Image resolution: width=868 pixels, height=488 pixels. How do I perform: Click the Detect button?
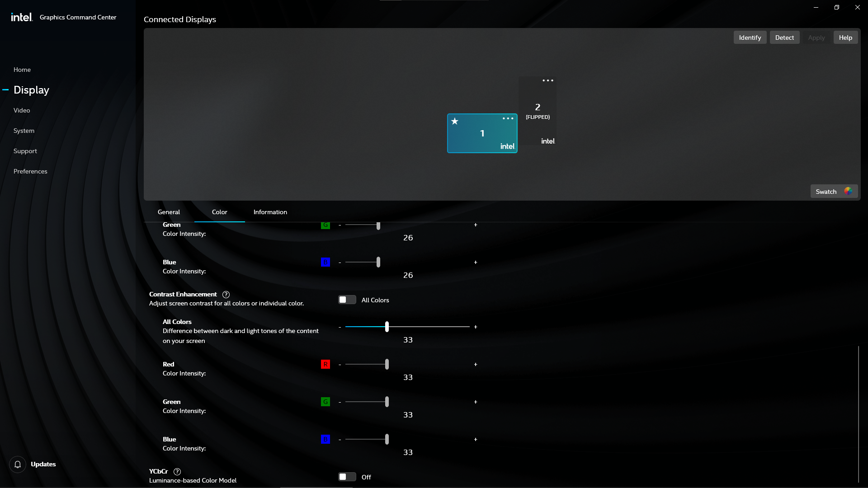click(x=784, y=37)
